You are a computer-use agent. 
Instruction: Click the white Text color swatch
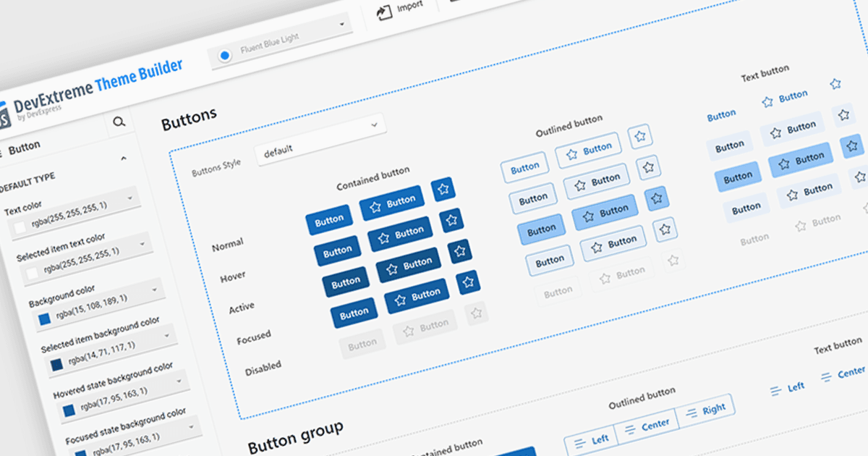[20, 227]
